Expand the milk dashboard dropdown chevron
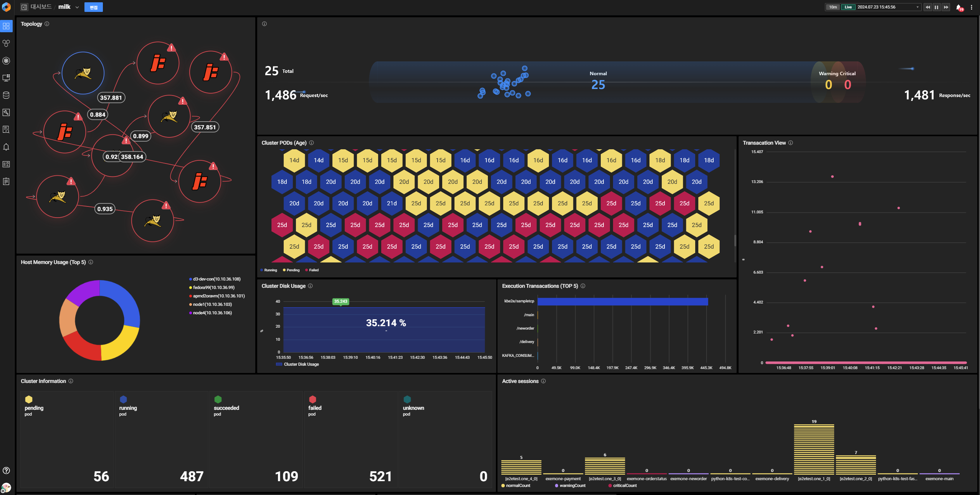This screenshot has height=495, width=980. (x=77, y=7)
